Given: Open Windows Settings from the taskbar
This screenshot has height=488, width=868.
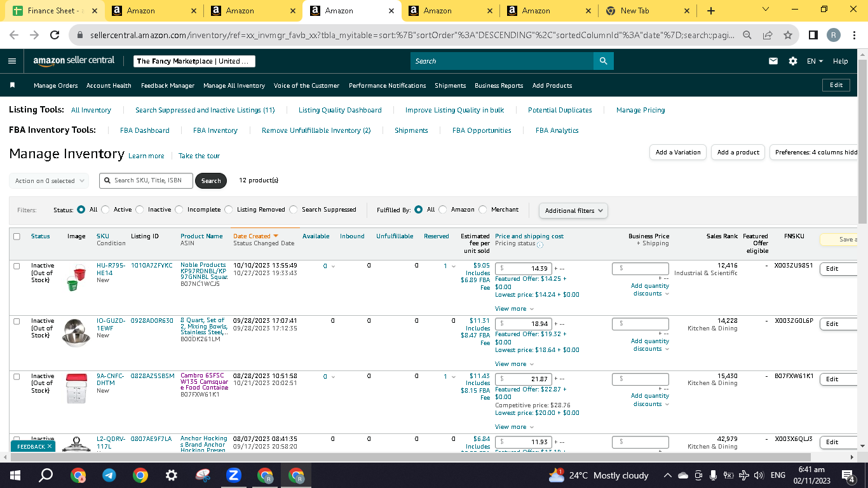Looking at the screenshot, I should [x=172, y=475].
